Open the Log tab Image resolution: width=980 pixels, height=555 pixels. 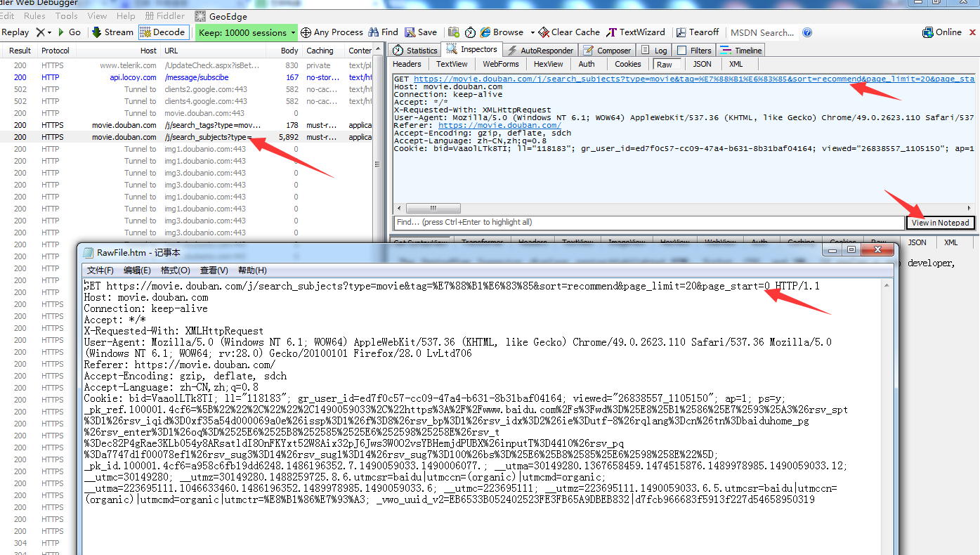(655, 51)
